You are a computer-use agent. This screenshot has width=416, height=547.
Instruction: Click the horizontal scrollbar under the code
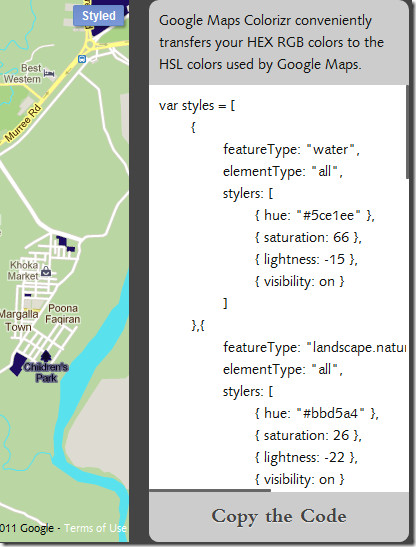coord(210,490)
